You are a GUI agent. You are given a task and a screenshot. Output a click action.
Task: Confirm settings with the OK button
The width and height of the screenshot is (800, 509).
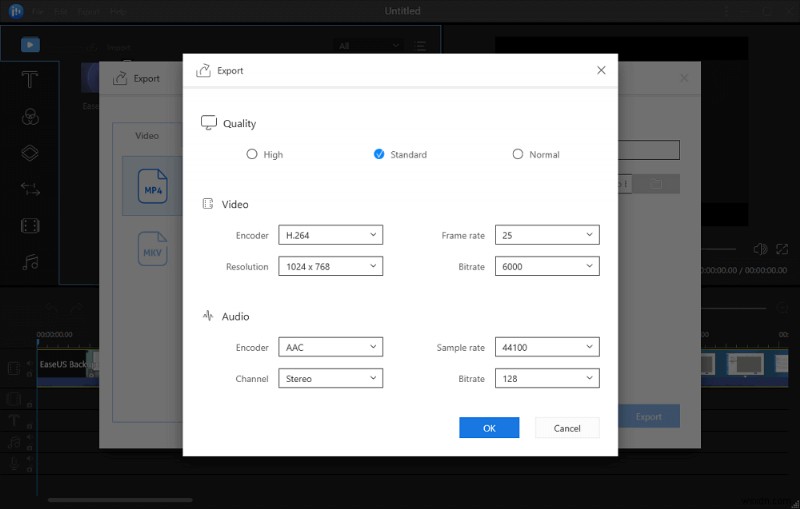pos(489,428)
